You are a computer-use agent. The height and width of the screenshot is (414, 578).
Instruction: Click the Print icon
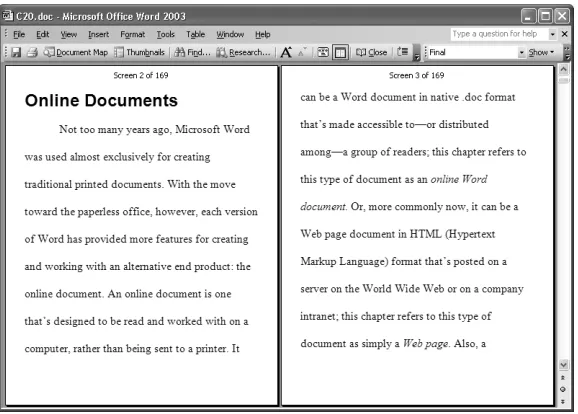click(32, 52)
